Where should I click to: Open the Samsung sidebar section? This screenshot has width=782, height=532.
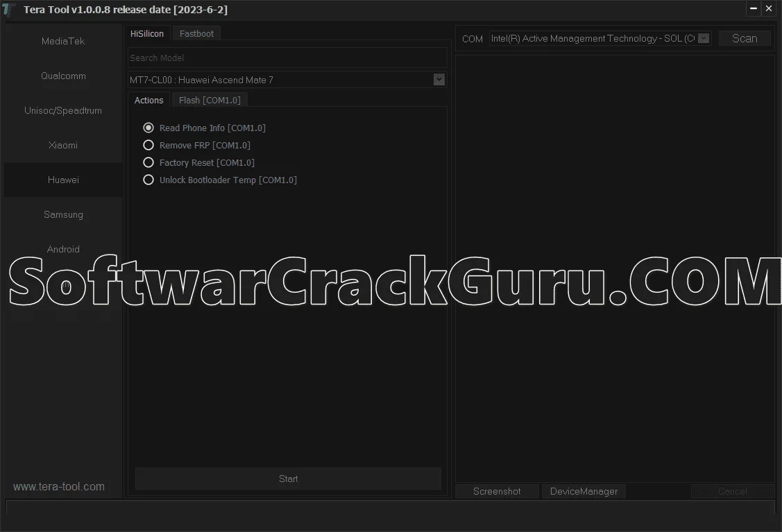coord(63,214)
